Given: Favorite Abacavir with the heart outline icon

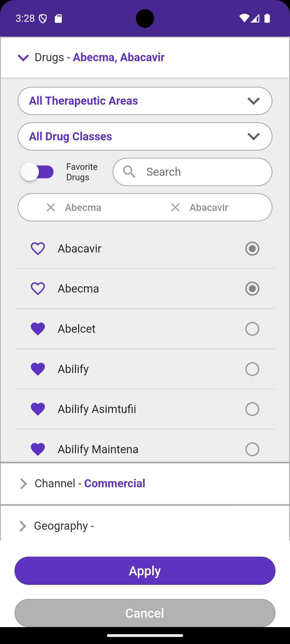Looking at the screenshot, I should coord(38,248).
